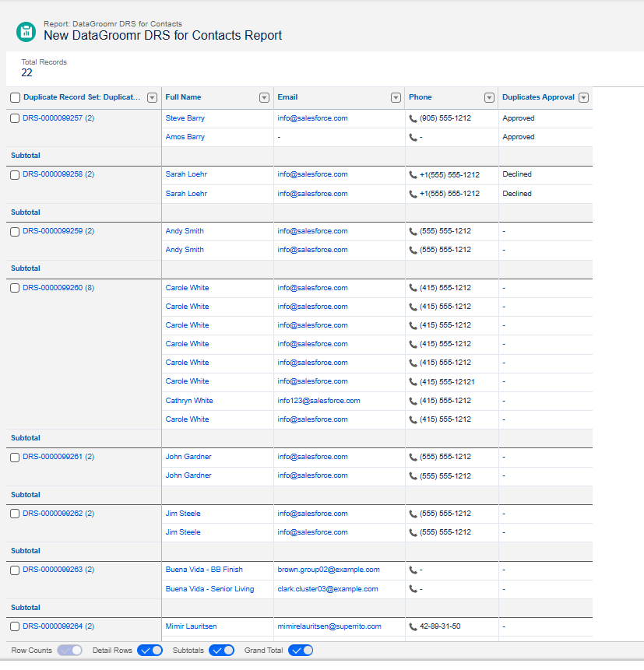Click email mimirelauritsen@superrito.com
The height and width of the screenshot is (670, 644).
pyautogui.click(x=329, y=626)
